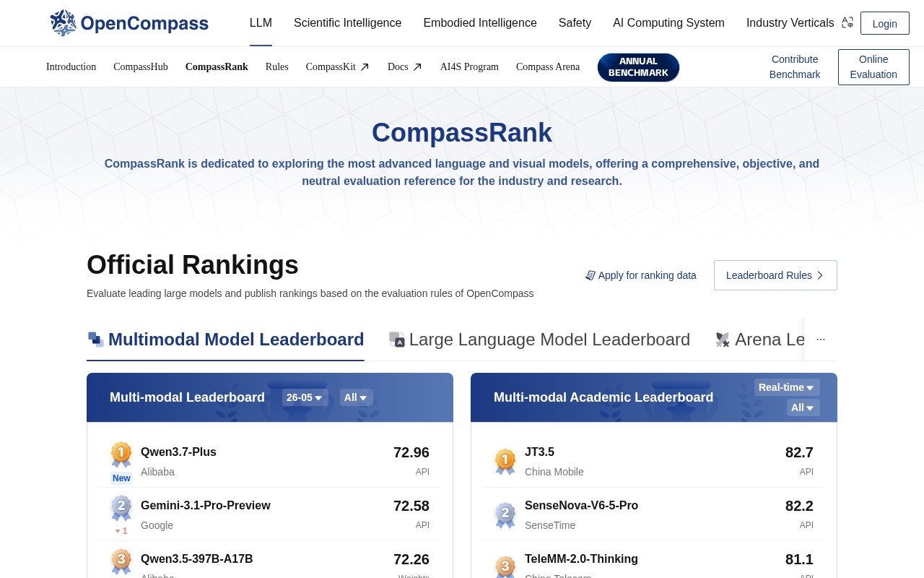Click the Online Evaluation button
Screen dimensions: 924x578
tap(873, 67)
